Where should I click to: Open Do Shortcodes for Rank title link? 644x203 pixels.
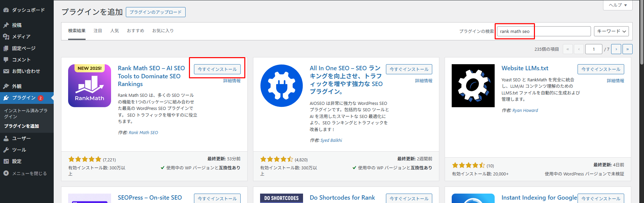tap(342, 198)
